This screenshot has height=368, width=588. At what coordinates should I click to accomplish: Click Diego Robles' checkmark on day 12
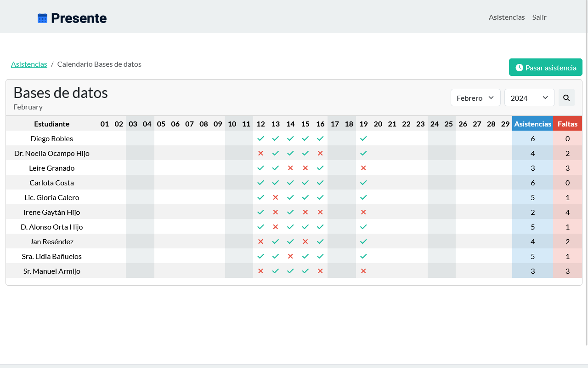[260, 138]
